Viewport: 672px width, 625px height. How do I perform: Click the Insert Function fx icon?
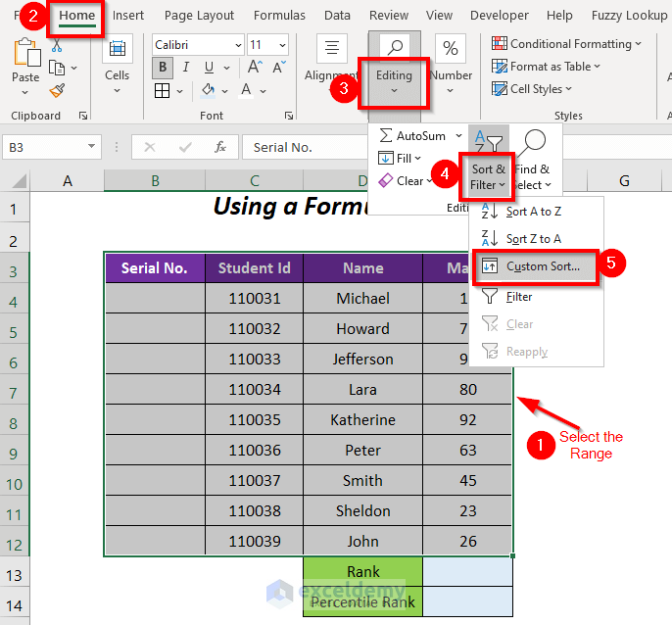pos(220,148)
